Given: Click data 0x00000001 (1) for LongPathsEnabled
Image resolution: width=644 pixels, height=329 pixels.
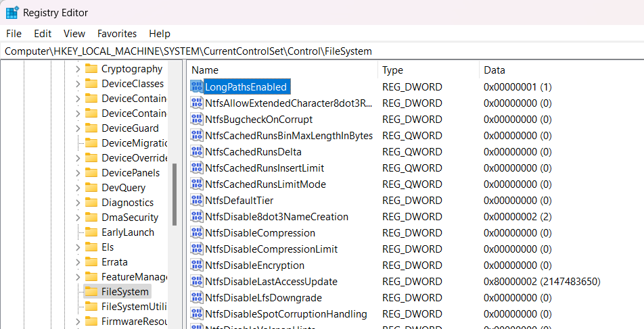Looking at the screenshot, I should pyautogui.click(x=517, y=87).
